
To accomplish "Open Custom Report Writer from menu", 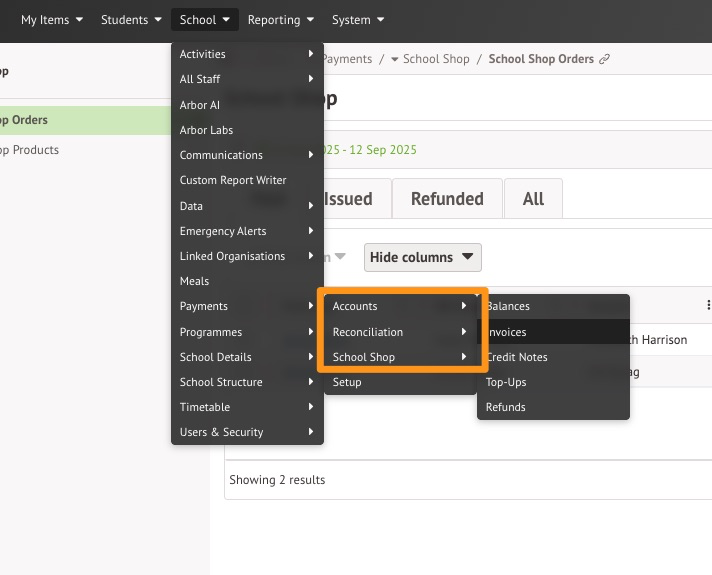I will (x=233, y=180).
